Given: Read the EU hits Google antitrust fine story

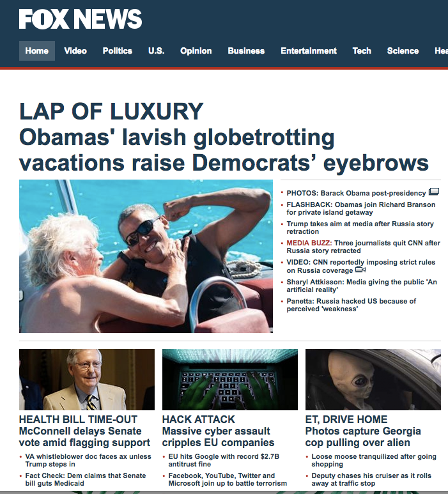Looking at the screenshot, I should tap(224, 460).
